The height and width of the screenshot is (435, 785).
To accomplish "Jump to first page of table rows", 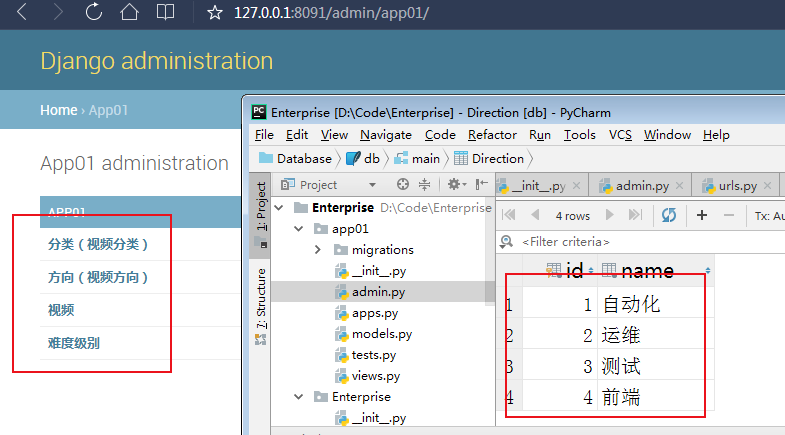I will pyautogui.click(x=509, y=215).
